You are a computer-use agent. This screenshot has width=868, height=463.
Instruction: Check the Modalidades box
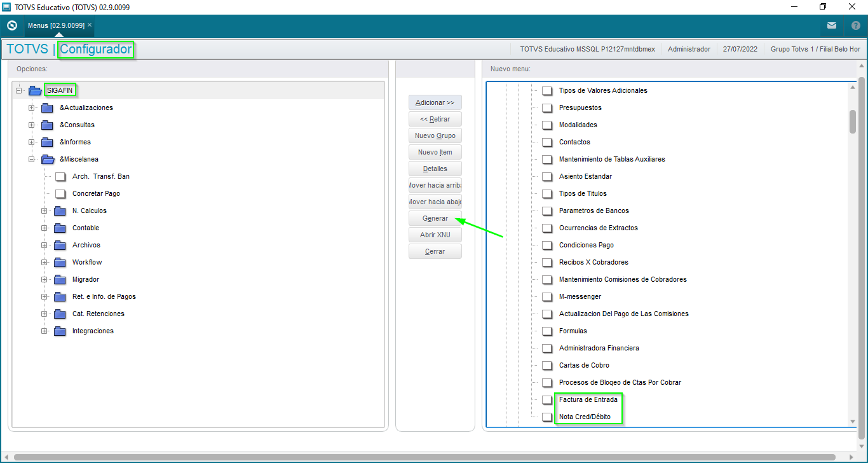coord(547,125)
